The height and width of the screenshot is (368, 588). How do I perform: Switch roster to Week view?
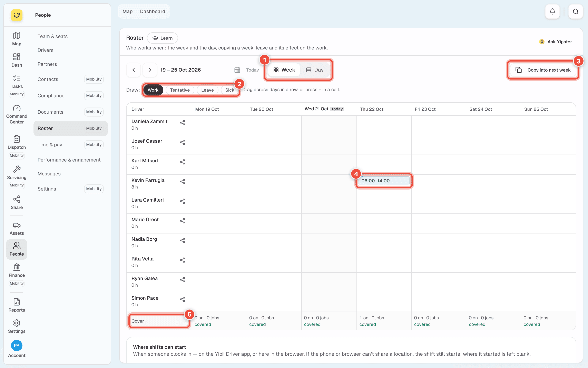[284, 70]
